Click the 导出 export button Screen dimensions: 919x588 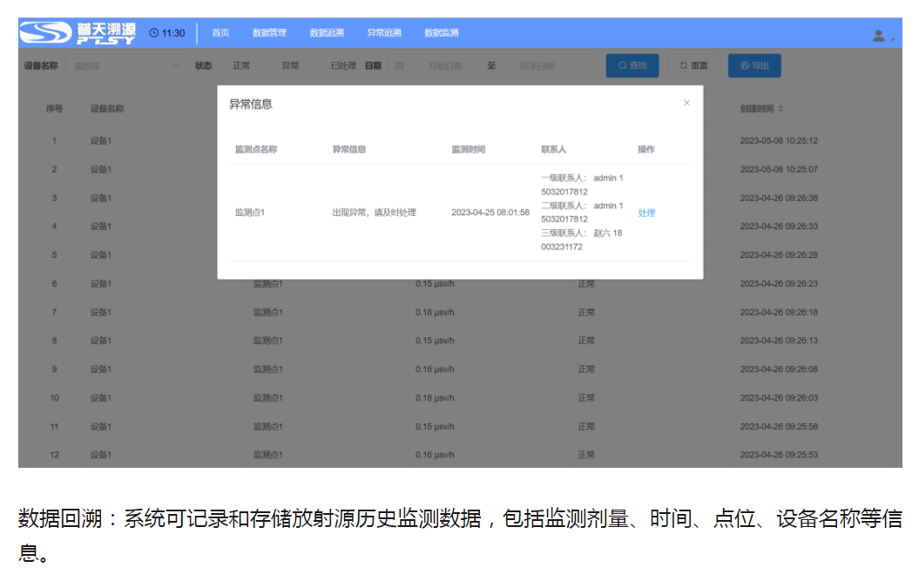(754, 65)
